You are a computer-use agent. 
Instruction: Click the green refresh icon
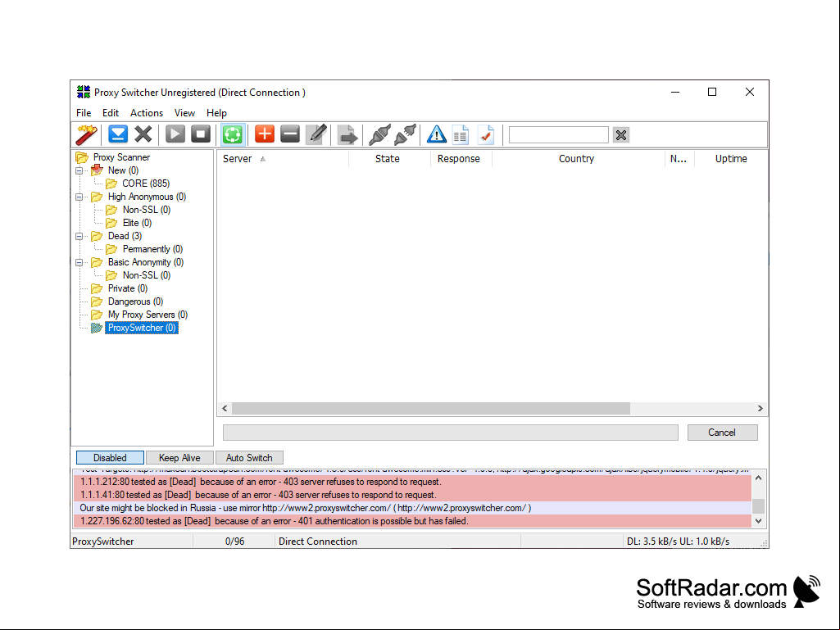coord(233,134)
